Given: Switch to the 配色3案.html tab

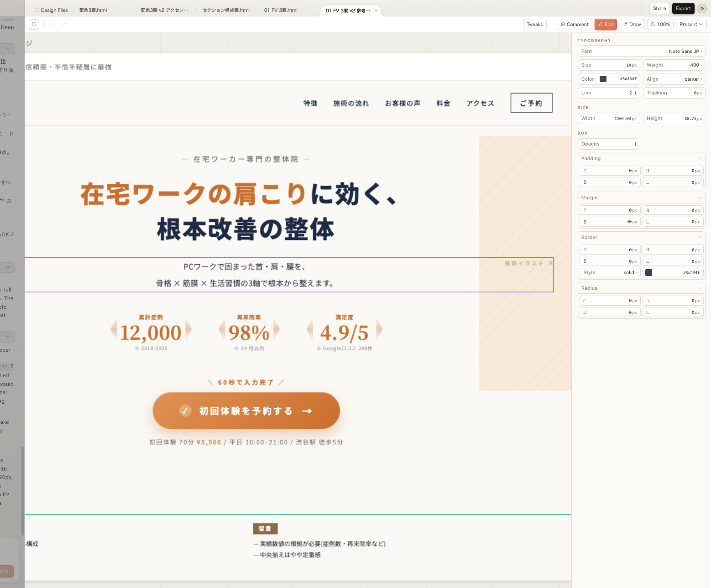Looking at the screenshot, I should 92,10.
